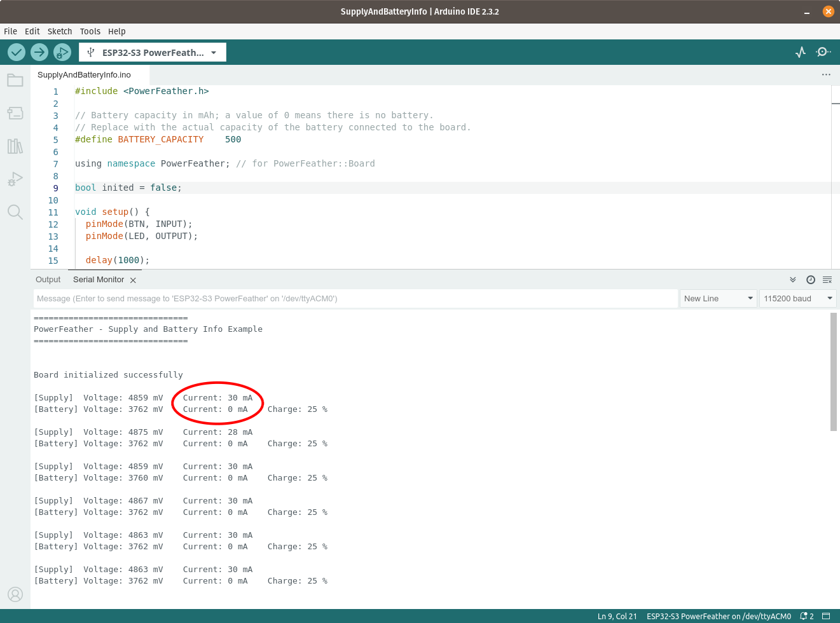Start debugging with the debug icon

pyautogui.click(x=62, y=52)
